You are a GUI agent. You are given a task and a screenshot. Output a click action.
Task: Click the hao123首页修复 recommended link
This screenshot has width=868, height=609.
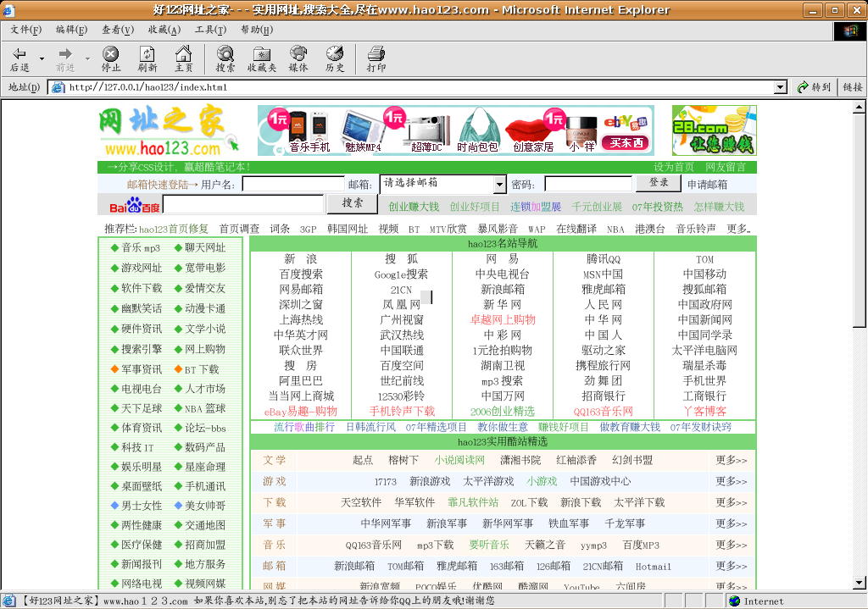(x=174, y=229)
